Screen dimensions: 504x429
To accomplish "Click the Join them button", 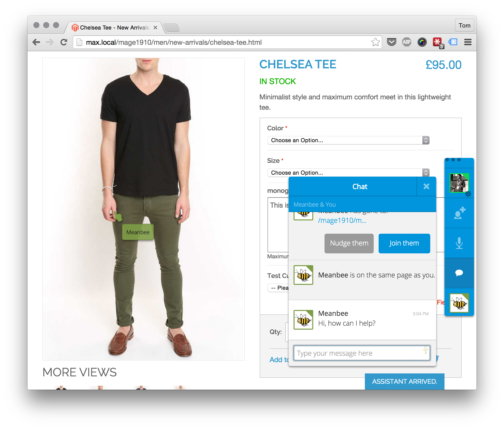I will (404, 243).
